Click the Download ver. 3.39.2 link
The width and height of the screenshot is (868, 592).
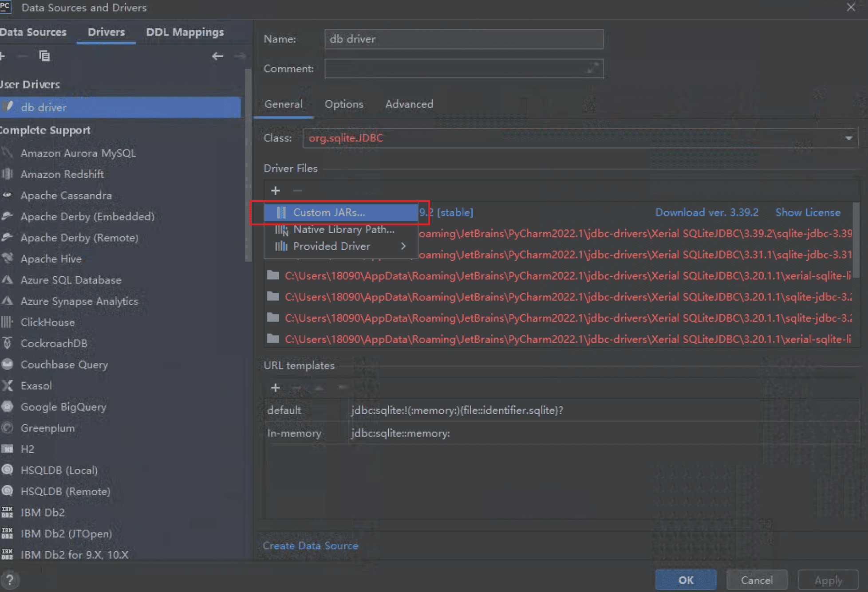(707, 212)
